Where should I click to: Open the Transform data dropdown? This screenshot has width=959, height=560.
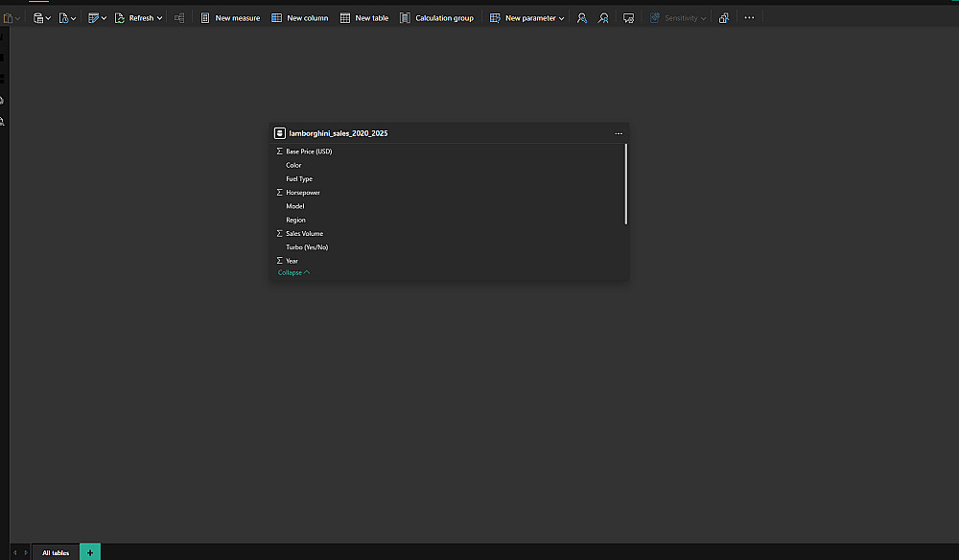pyautogui.click(x=97, y=18)
